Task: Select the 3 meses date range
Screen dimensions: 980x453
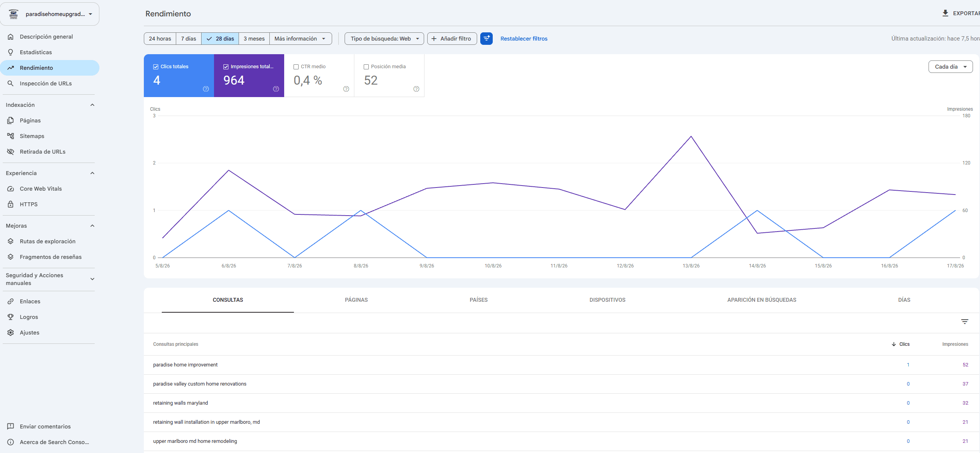Action: coord(254,39)
